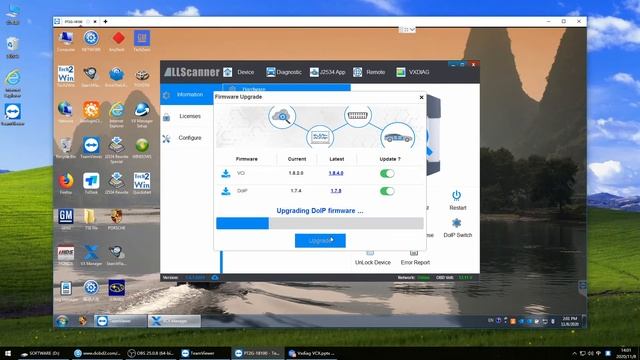This screenshot has width=640, height=360.
Task: Open the J2534 App menu
Action: (x=327, y=72)
